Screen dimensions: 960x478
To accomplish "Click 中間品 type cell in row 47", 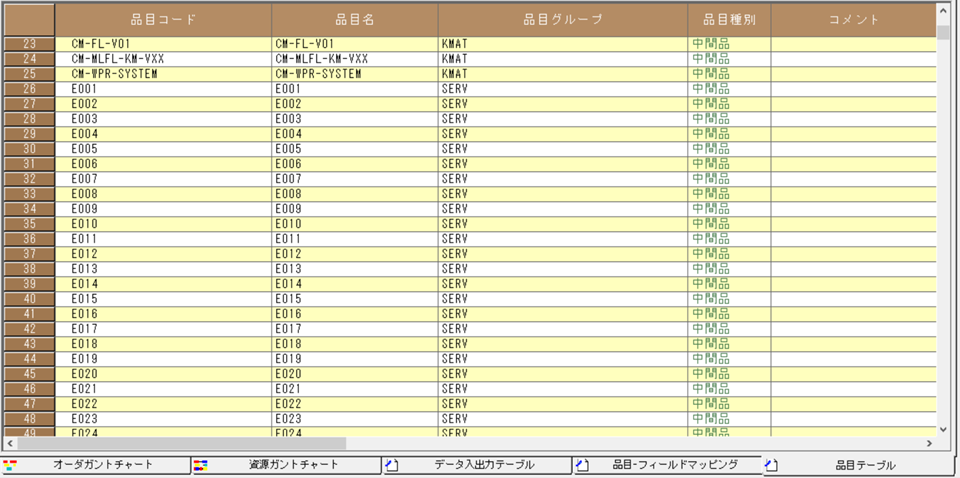I will (729, 404).
